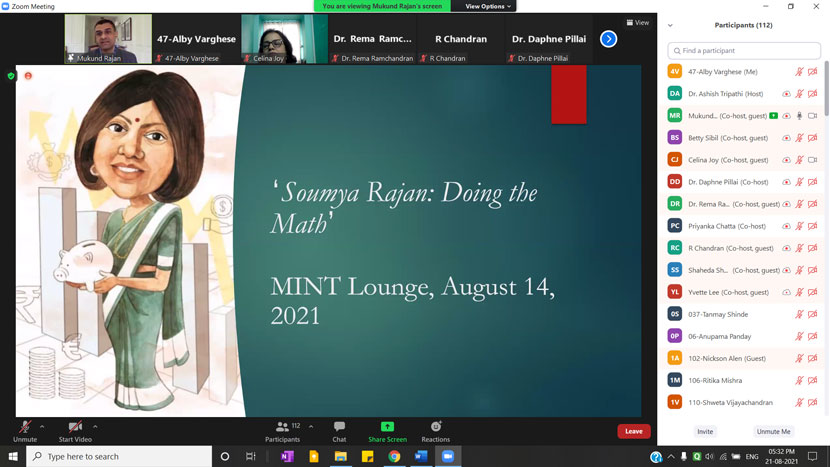Open File Explorer from the taskbar

[340, 456]
